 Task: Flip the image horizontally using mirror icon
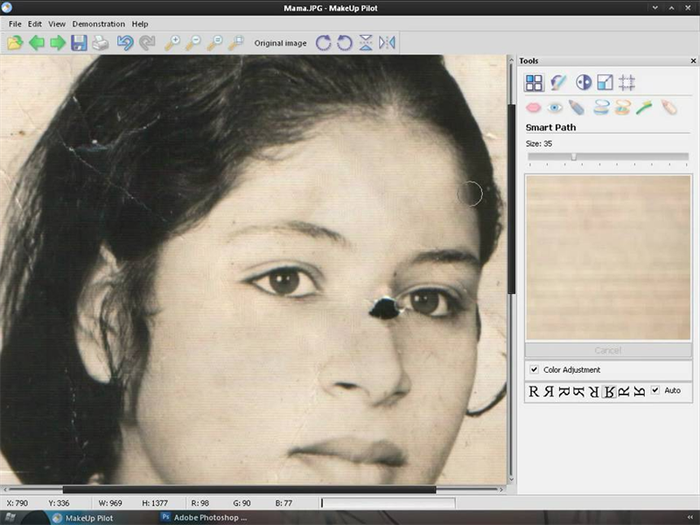pos(387,43)
